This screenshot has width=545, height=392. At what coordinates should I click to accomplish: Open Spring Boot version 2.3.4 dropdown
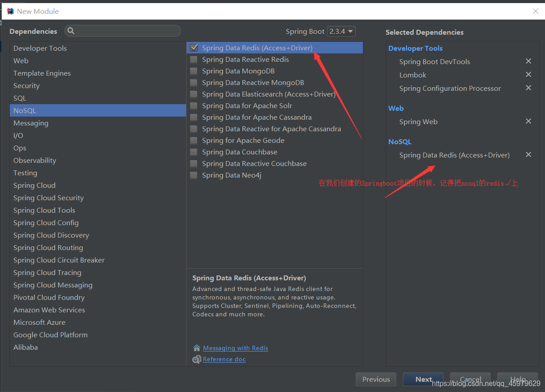pos(341,31)
